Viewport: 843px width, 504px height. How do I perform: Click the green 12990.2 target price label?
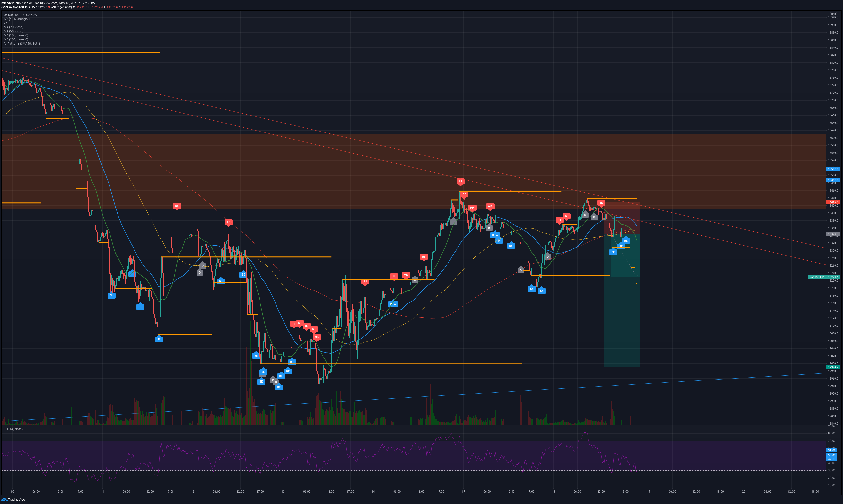point(833,367)
